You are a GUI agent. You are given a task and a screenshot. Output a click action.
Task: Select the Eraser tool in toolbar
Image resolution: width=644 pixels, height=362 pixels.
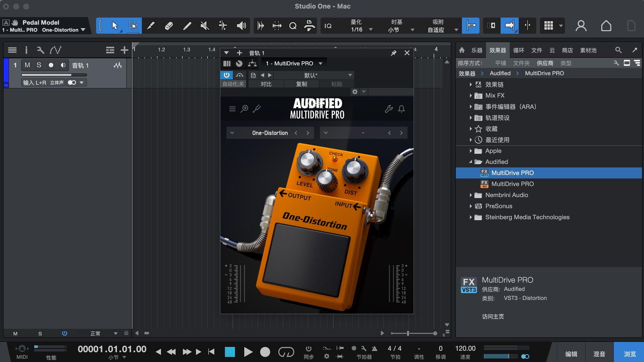point(169,26)
